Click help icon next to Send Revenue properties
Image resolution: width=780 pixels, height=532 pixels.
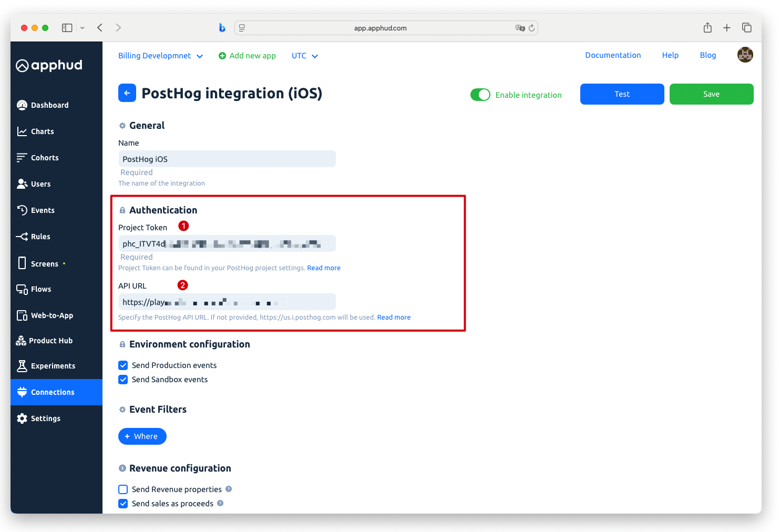click(x=229, y=489)
